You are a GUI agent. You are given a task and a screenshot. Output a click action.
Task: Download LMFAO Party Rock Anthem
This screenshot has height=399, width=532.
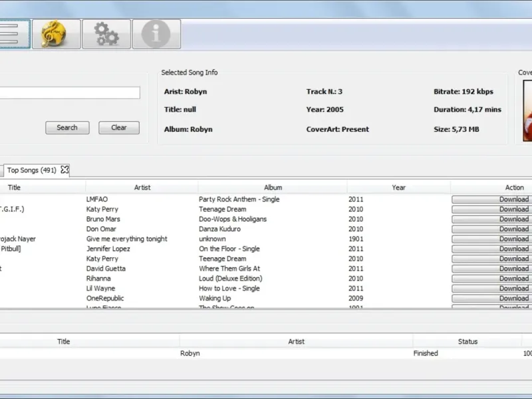point(492,199)
